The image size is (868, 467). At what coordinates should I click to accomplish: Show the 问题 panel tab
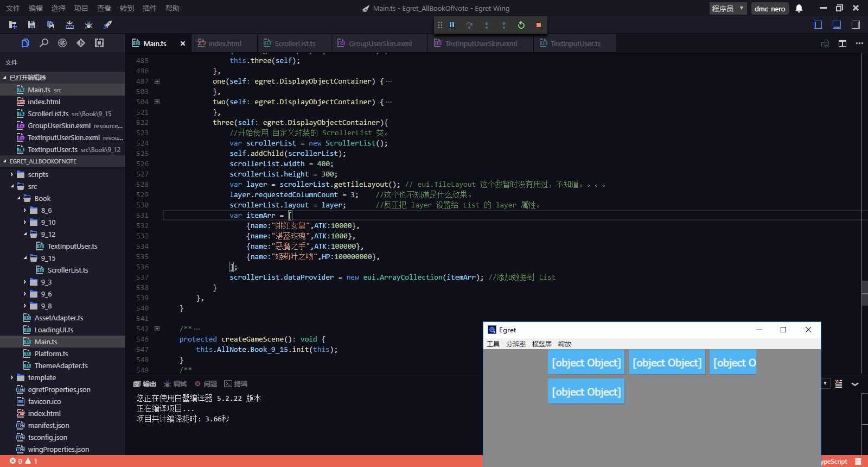click(x=206, y=384)
